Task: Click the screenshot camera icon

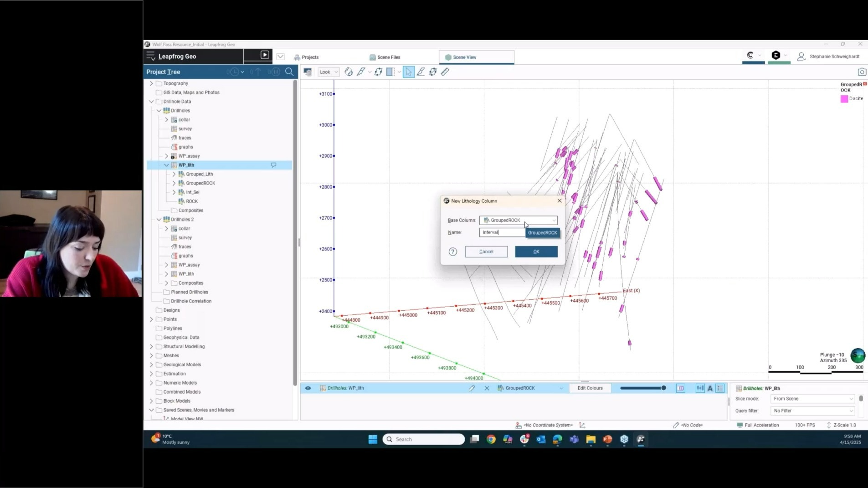Action: 862,72
